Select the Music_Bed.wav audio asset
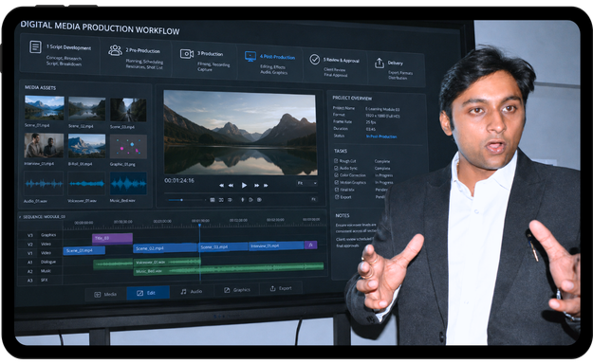Viewport: 593px width, 364px height. click(128, 184)
